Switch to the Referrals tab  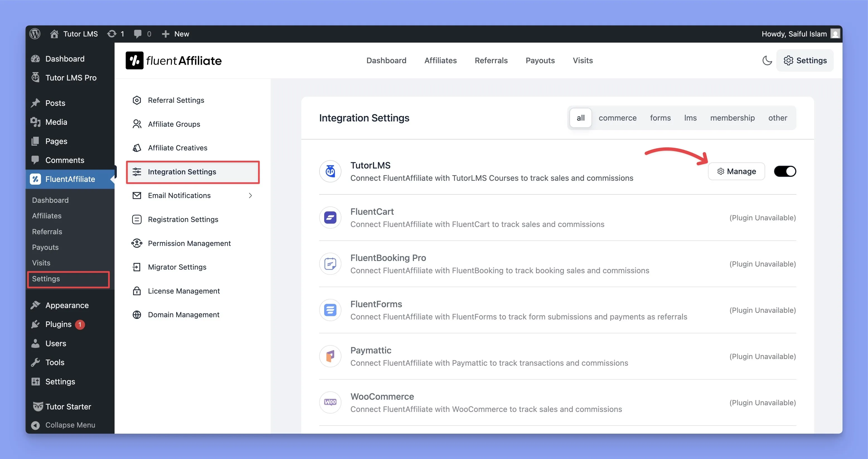pyautogui.click(x=491, y=60)
